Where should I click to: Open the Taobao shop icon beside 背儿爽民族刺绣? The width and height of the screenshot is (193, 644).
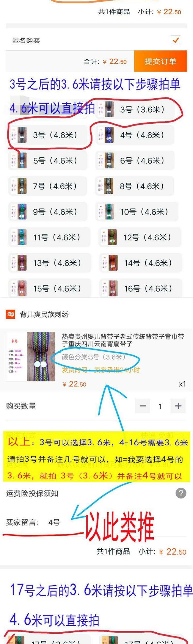(x=11, y=314)
